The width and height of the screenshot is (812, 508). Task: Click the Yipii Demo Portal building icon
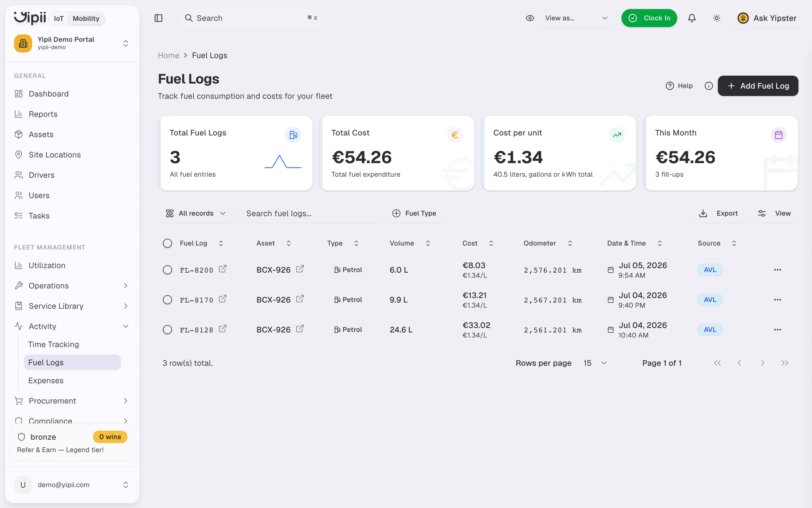click(23, 43)
